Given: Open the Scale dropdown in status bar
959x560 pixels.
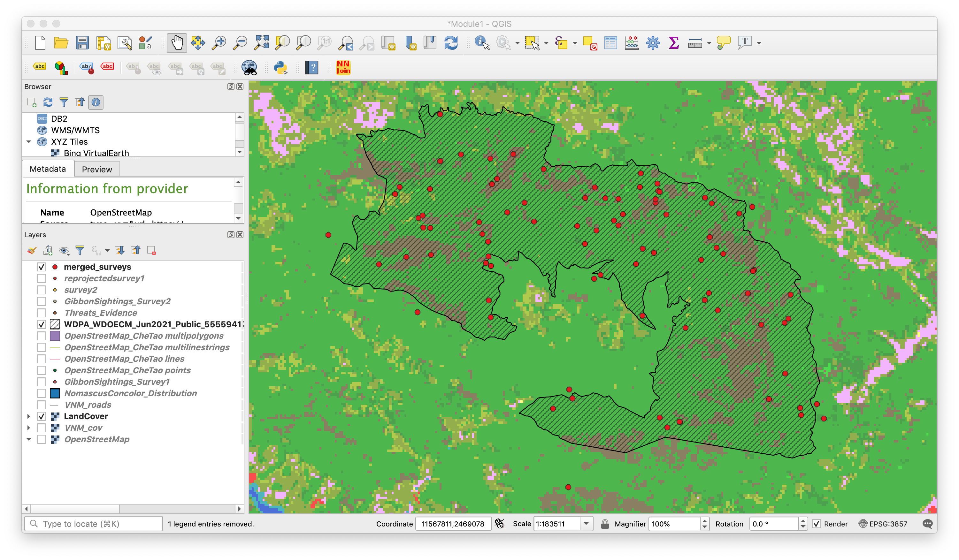Looking at the screenshot, I should click(x=586, y=524).
